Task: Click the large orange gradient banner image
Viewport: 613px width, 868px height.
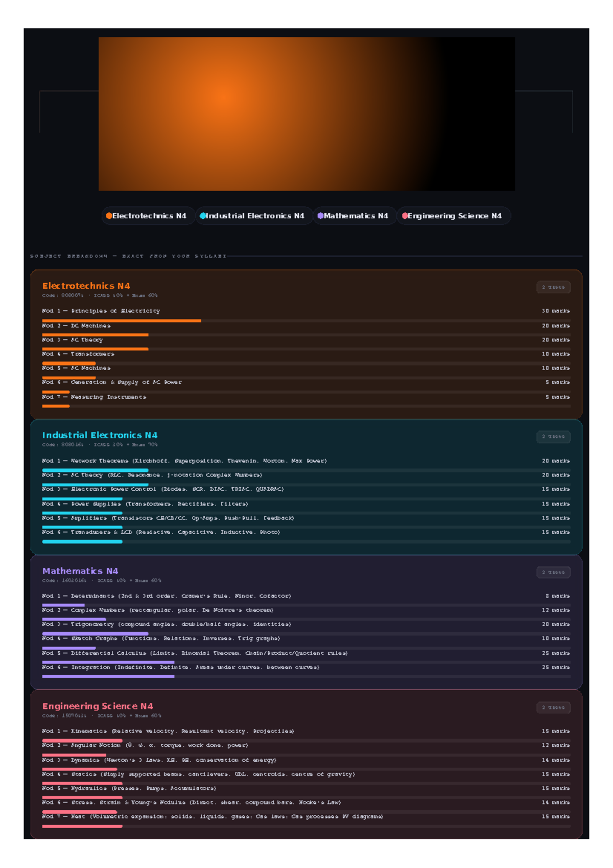Action: 306,113
